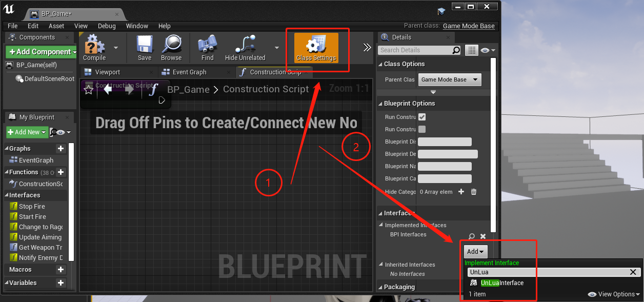Open the Window menu
This screenshot has width=644, height=302.
coord(137,26)
